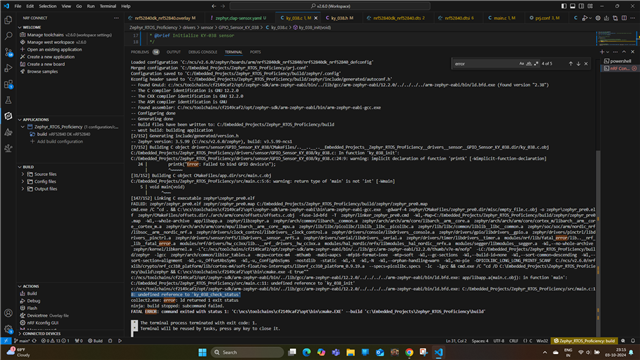
Task: Open Run and Debug view
Action: (x=8, y=68)
